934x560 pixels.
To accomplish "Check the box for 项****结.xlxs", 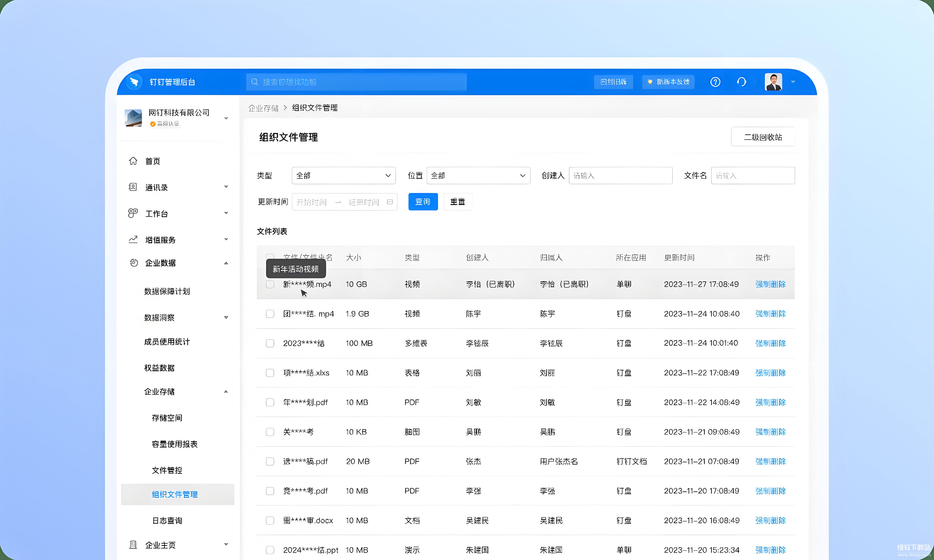I will tap(270, 373).
